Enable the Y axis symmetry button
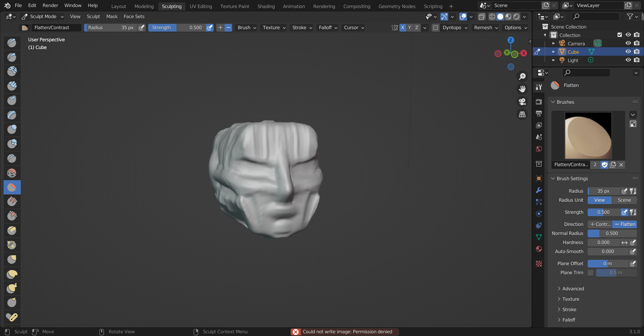This screenshot has height=336, width=644. pyautogui.click(x=409, y=28)
